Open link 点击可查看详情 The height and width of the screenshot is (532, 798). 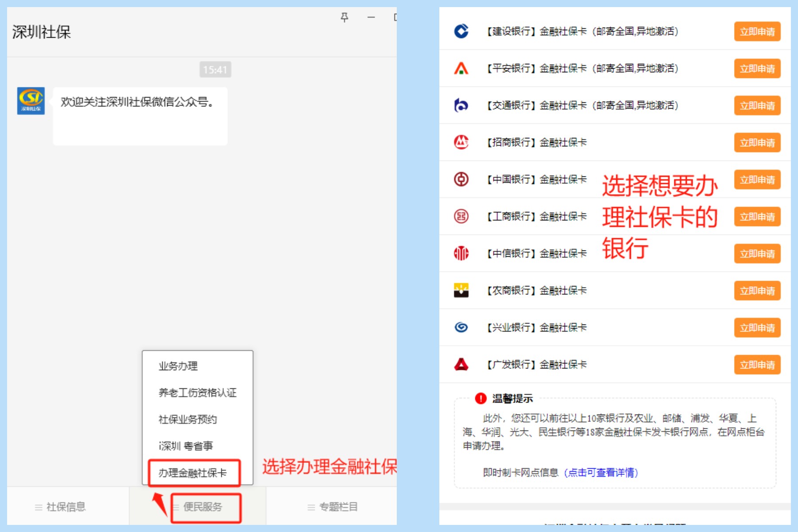coord(601,473)
